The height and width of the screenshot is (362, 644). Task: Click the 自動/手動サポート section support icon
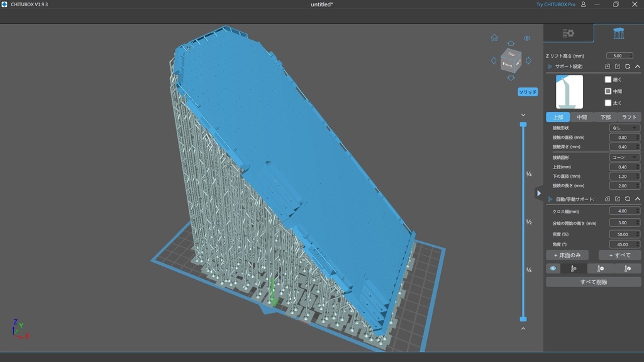point(550,199)
